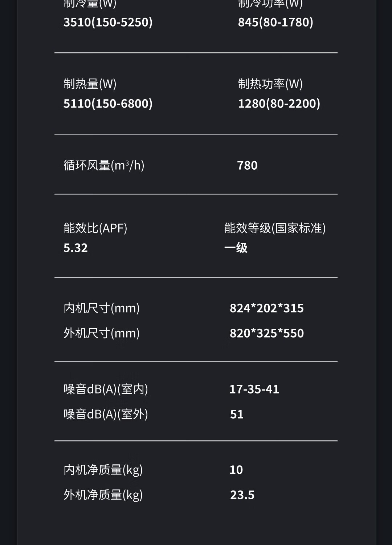Click the energy grade value 一级

236,248
